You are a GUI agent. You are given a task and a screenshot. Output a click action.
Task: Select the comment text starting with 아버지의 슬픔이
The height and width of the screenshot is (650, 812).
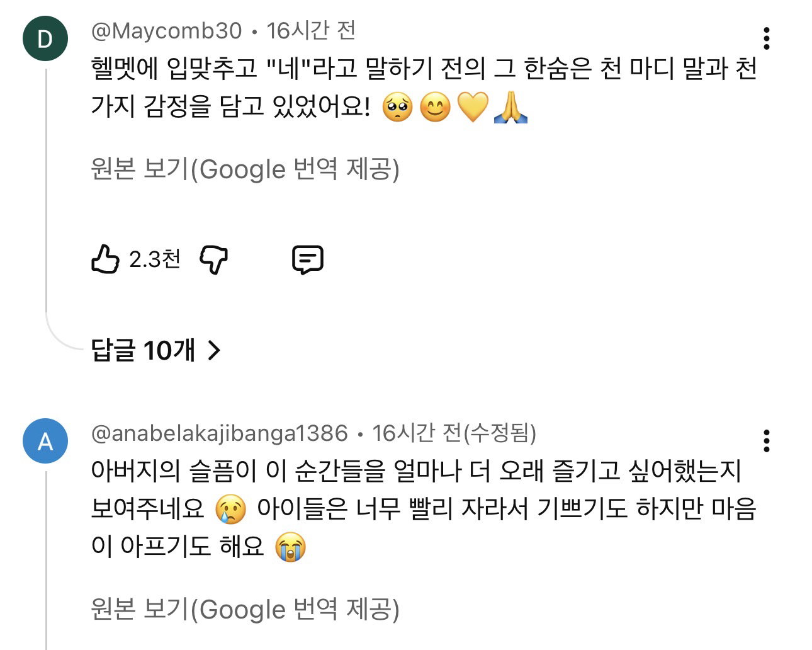(x=424, y=509)
